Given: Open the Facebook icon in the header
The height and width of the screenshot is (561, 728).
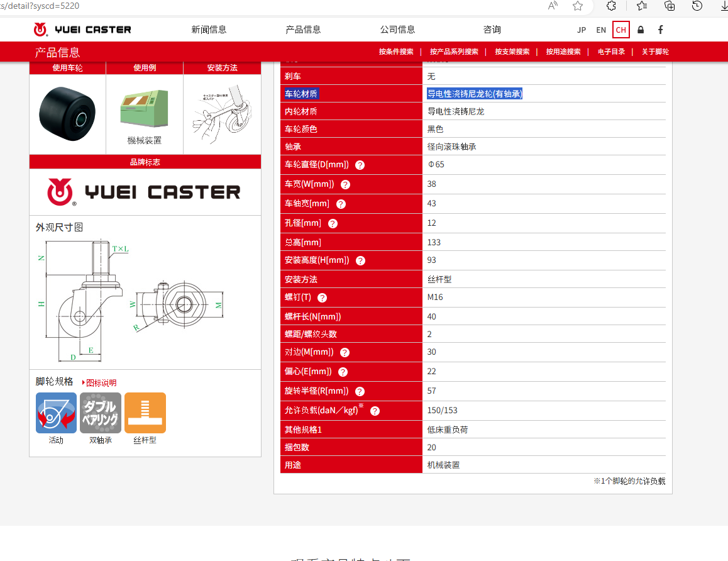Looking at the screenshot, I should coord(660,30).
